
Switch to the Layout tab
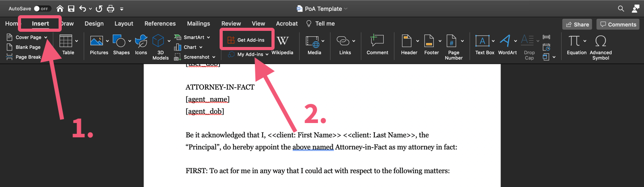pyautogui.click(x=124, y=24)
